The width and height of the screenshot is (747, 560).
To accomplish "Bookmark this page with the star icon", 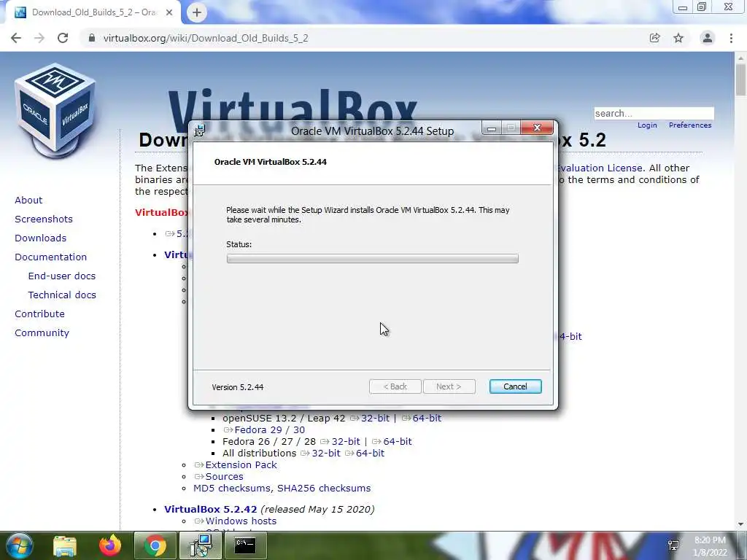I will (678, 38).
